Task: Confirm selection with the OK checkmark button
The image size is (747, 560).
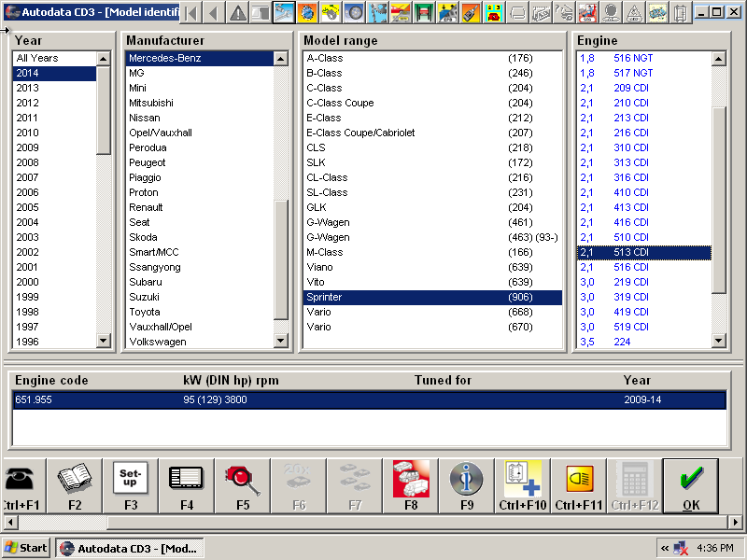Action: point(691,485)
